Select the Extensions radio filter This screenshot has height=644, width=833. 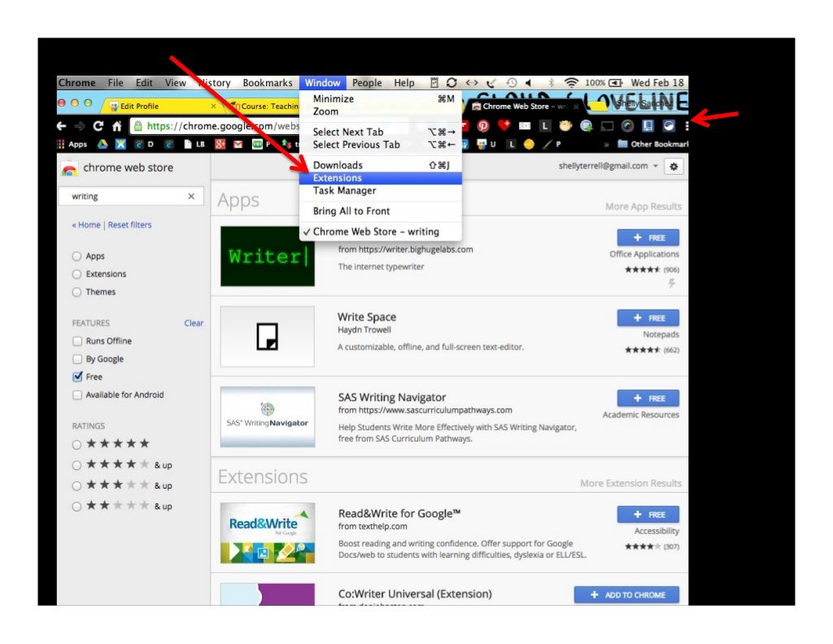tap(76, 274)
